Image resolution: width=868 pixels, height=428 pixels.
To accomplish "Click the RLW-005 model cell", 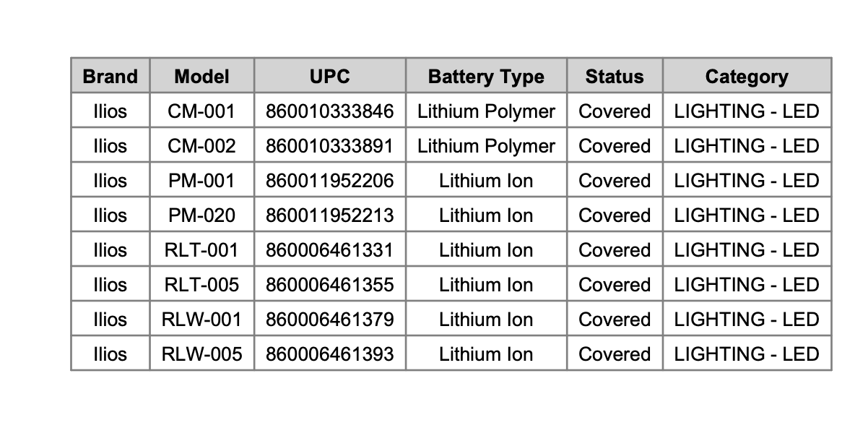I will click(x=201, y=354).
